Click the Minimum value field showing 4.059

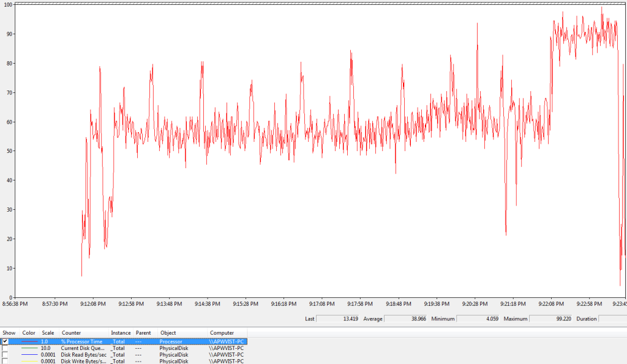coord(478,319)
